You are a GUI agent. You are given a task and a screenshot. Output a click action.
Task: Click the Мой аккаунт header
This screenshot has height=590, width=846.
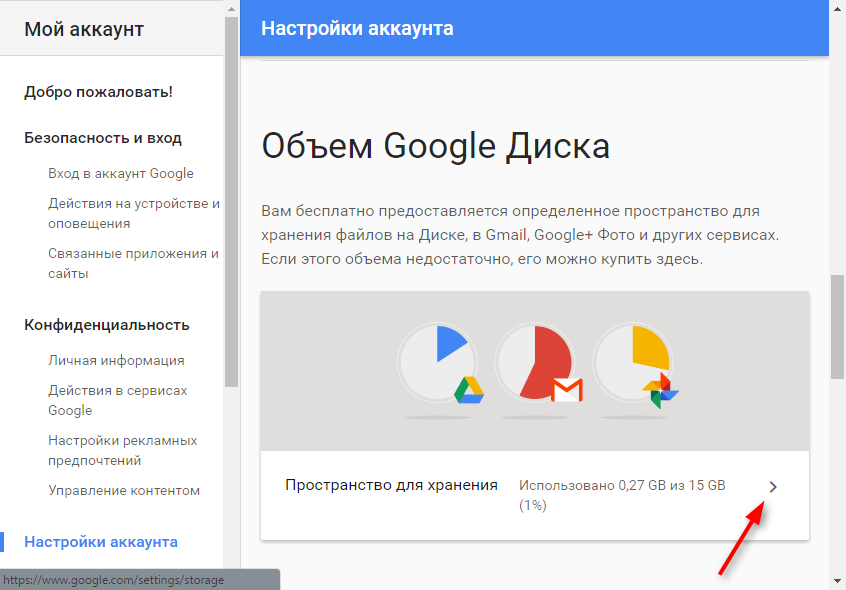point(84,29)
